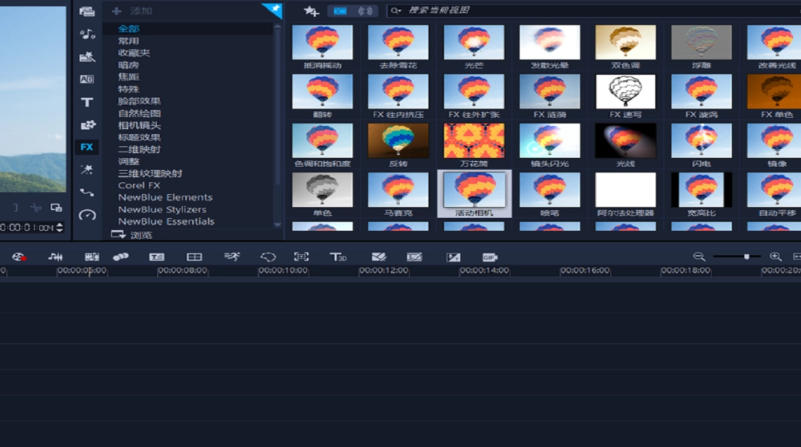Click the zoom out magnifier on timeline
Screen dimensions: 801x447
[x=699, y=257]
